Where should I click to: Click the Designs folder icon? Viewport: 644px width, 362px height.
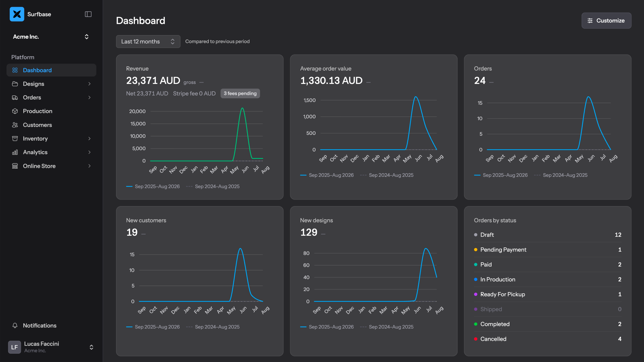[x=15, y=84]
